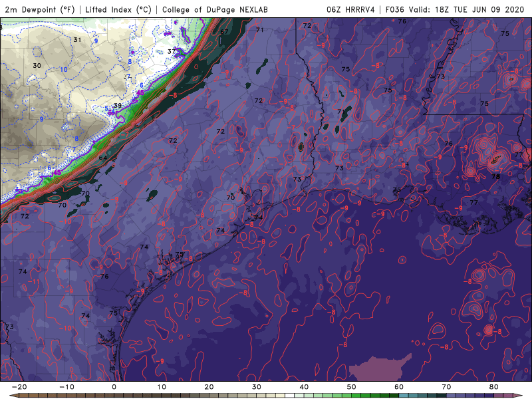Click the 30 dewpoint value on map

tap(37, 65)
